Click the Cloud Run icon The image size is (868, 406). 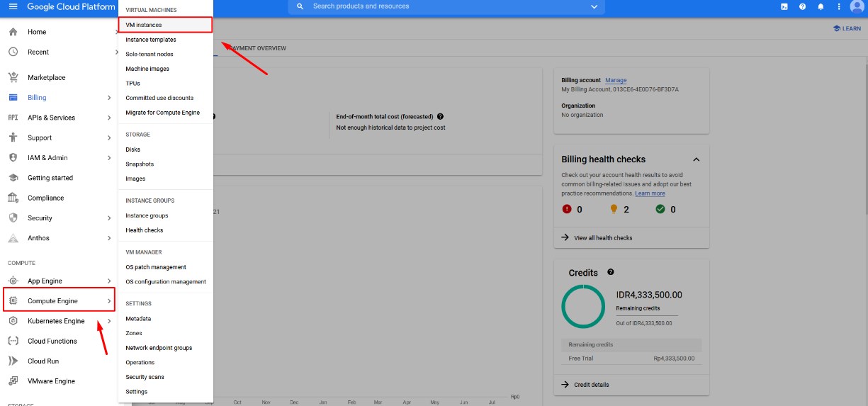(13, 361)
